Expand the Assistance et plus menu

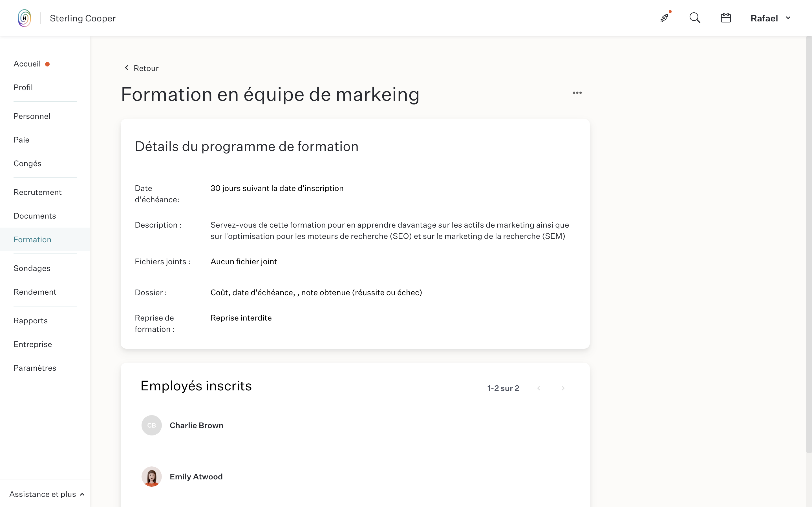47,494
